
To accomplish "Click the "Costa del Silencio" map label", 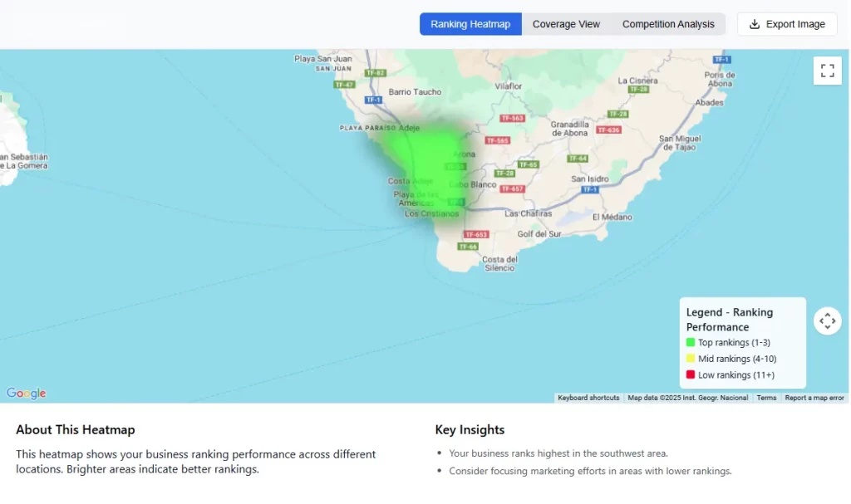I will point(499,264).
